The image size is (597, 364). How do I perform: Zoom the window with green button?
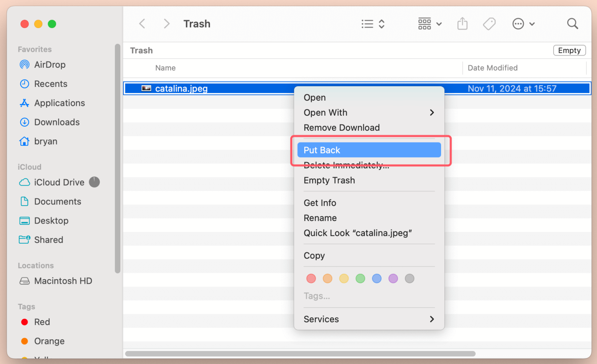(x=52, y=24)
